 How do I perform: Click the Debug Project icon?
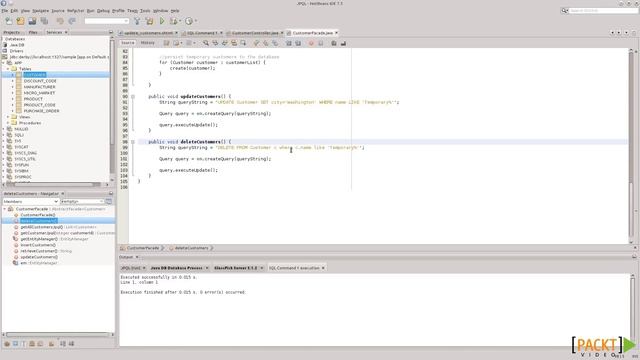tap(174, 21)
